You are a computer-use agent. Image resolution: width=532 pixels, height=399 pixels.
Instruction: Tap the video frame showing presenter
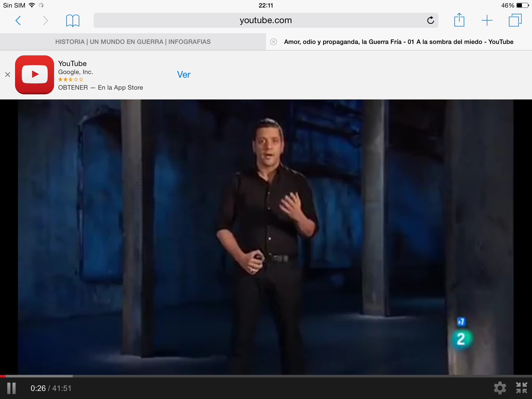pos(266,237)
